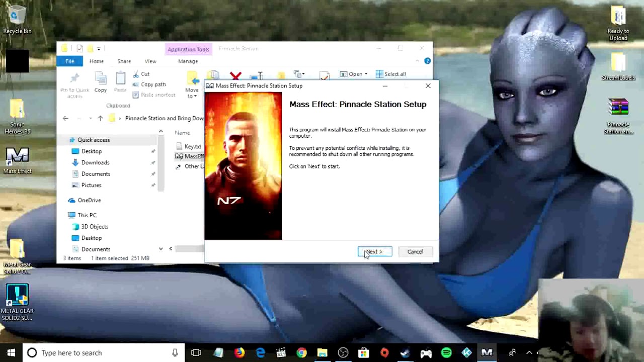Open Ready to Upload desktop archive
The width and height of the screenshot is (644, 362).
click(618, 24)
